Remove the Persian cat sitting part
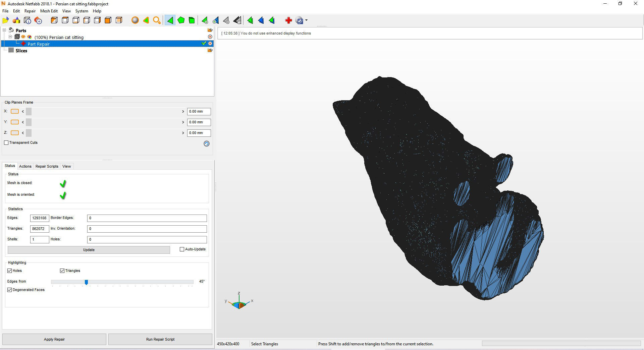The image size is (644, 350). pos(210,37)
